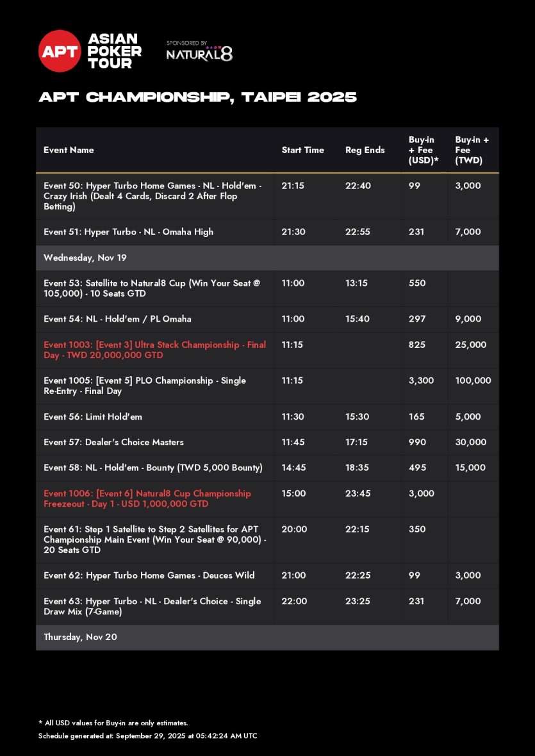Viewport: 535px width, 756px height.
Task: Click the Reg Ends column header
Action: (x=365, y=150)
